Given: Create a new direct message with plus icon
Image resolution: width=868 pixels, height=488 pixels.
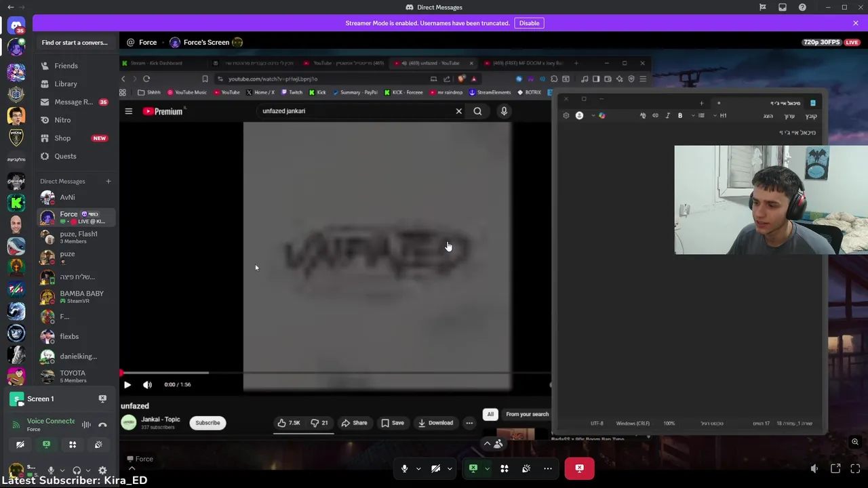Looking at the screenshot, I should click(x=108, y=181).
